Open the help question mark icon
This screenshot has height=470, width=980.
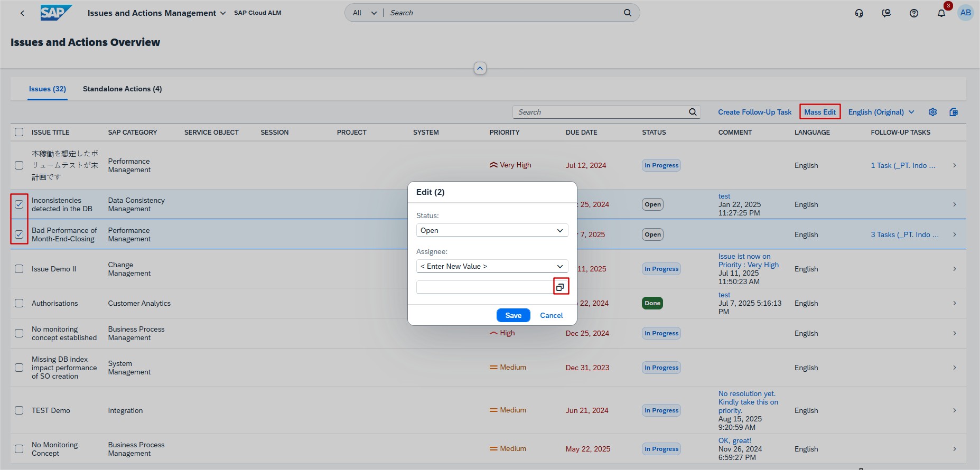point(913,13)
